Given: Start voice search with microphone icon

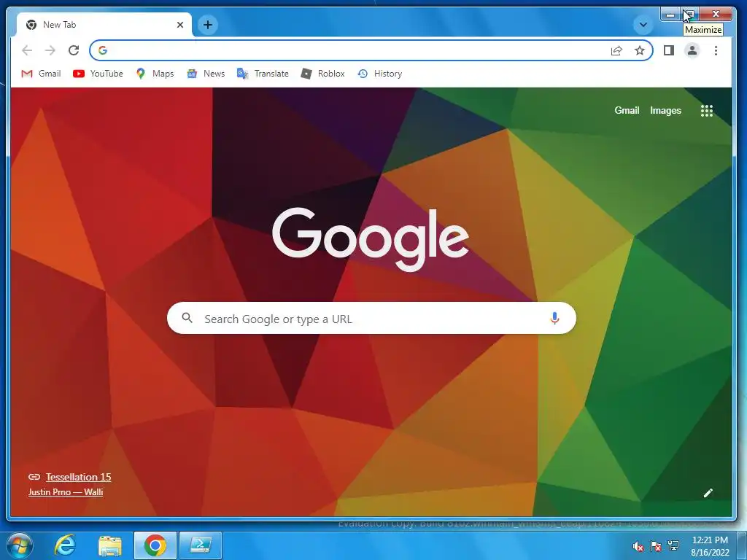Looking at the screenshot, I should click(x=554, y=318).
